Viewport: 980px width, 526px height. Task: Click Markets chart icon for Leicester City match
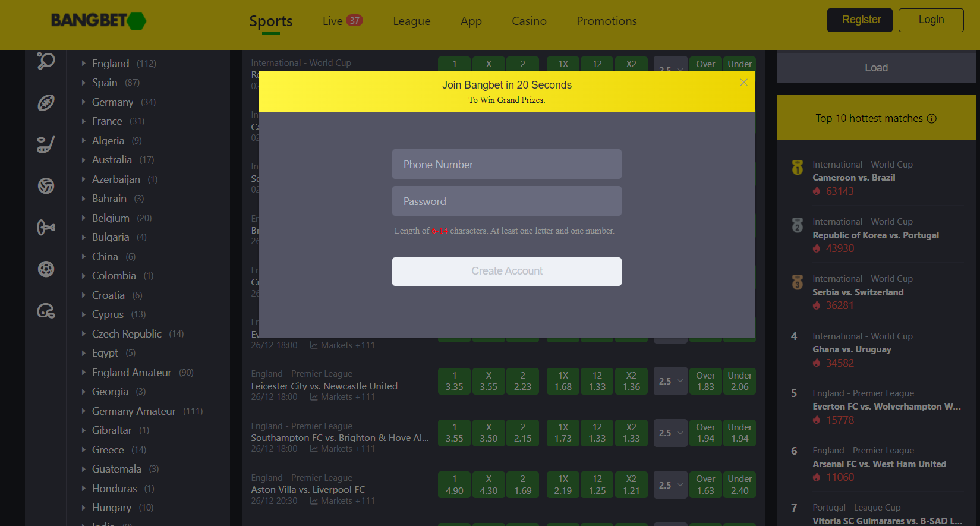[314, 397]
